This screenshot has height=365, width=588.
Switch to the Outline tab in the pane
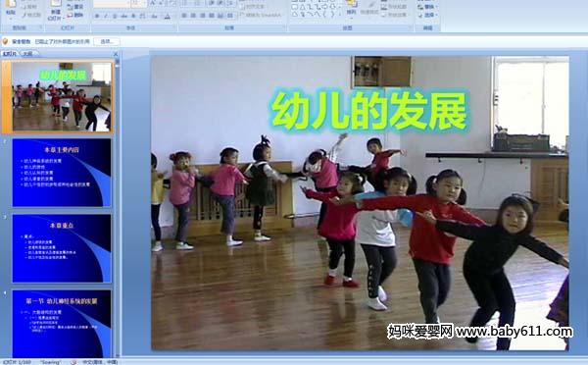click(28, 54)
